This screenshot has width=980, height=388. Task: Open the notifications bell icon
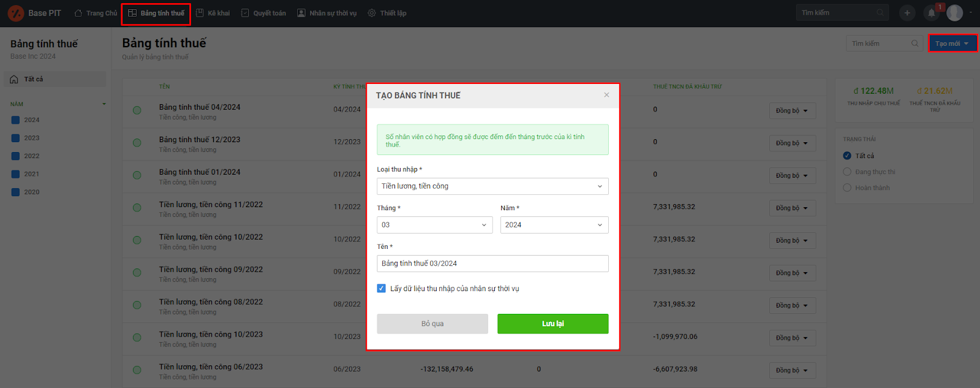point(931,13)
